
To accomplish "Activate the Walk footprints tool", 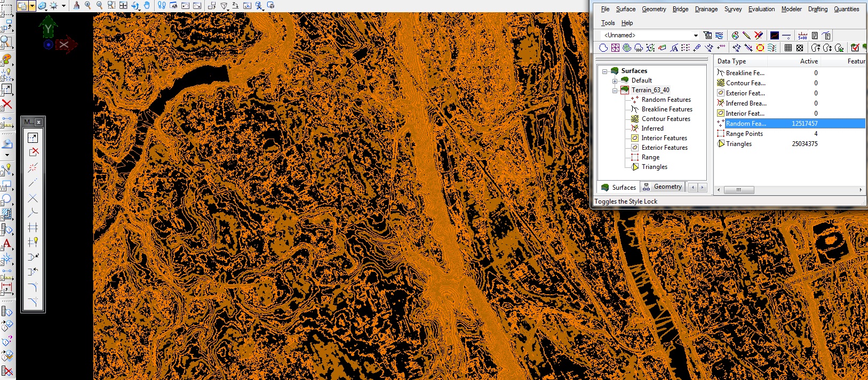I will tap(162, 5).
